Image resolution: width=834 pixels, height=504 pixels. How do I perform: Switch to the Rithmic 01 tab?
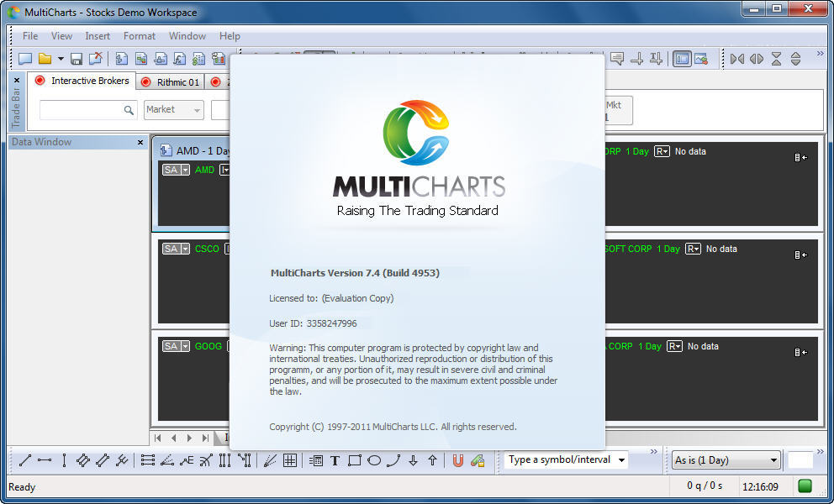click(x=170, y=81)
